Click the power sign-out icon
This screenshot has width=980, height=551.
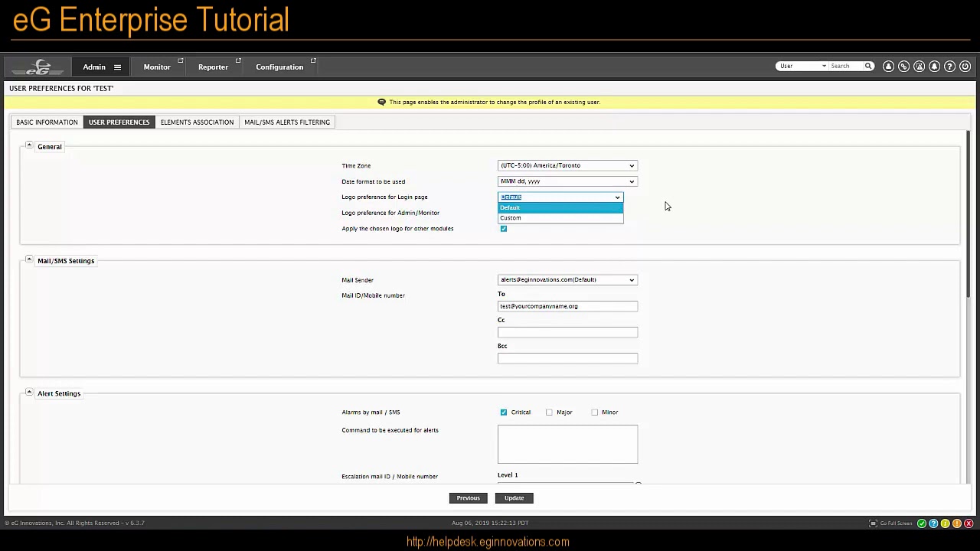(965, 67)
